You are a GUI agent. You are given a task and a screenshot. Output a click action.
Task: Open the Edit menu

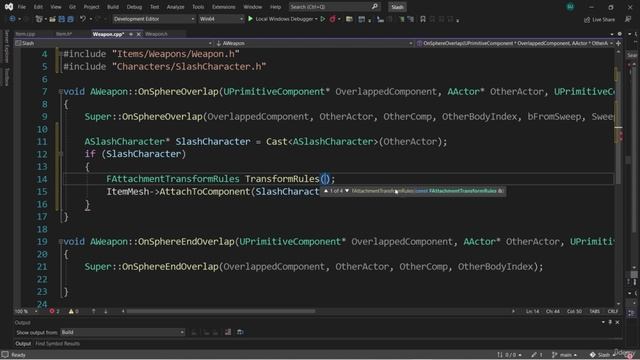[38, 7]
